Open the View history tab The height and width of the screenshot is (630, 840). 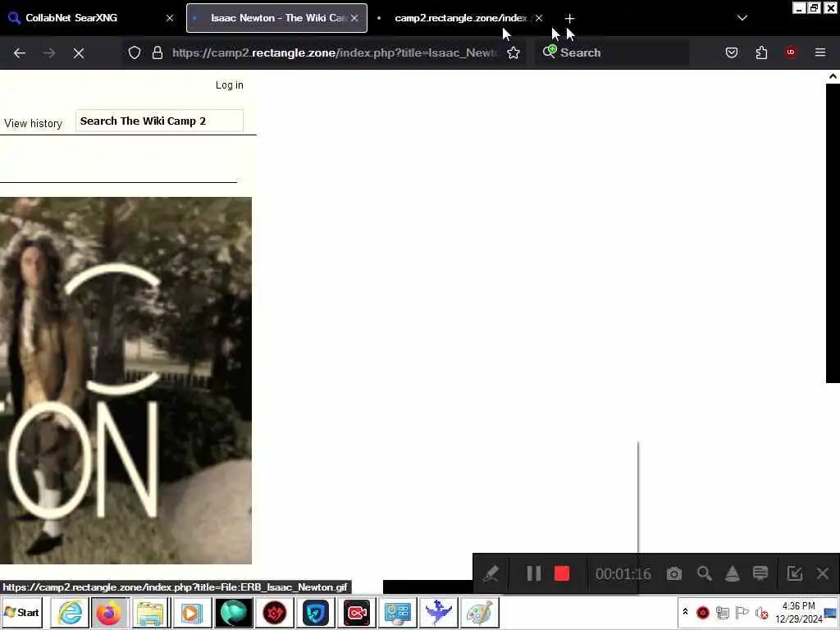tap(33, 124)
